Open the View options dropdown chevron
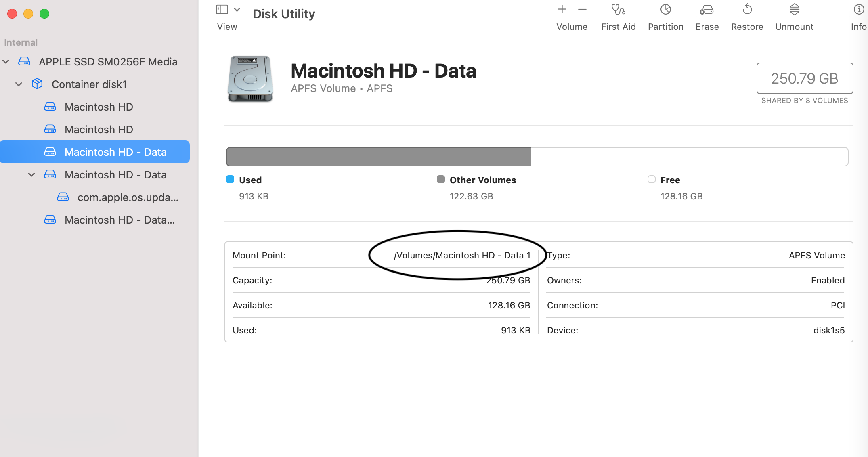 237,10
